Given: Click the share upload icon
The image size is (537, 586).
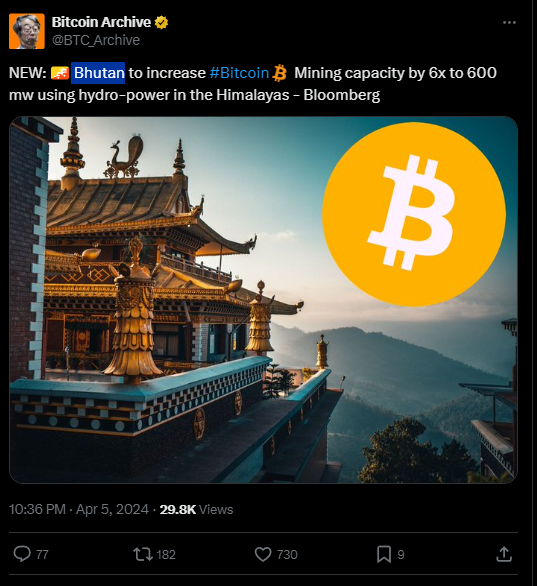Looking at the screenshot, I should [504, 554].
